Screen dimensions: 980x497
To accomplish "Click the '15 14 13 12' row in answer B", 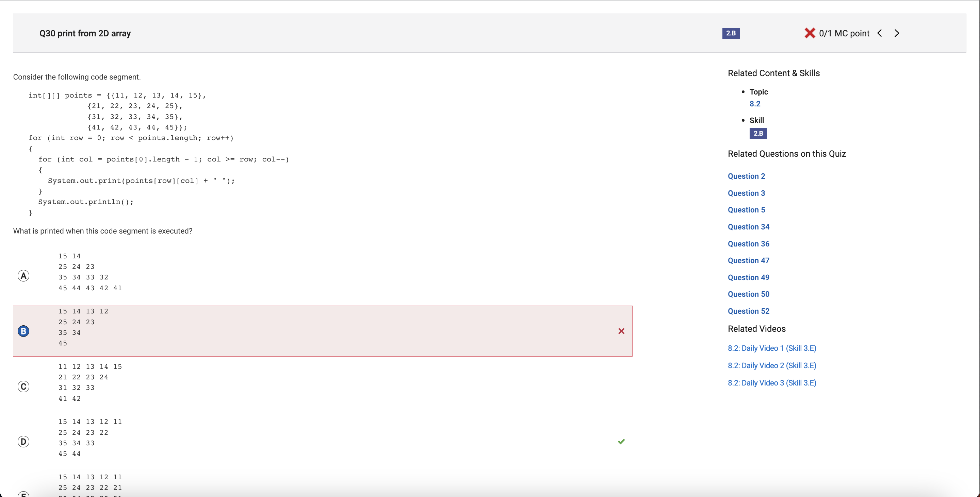I will [83, 311].
